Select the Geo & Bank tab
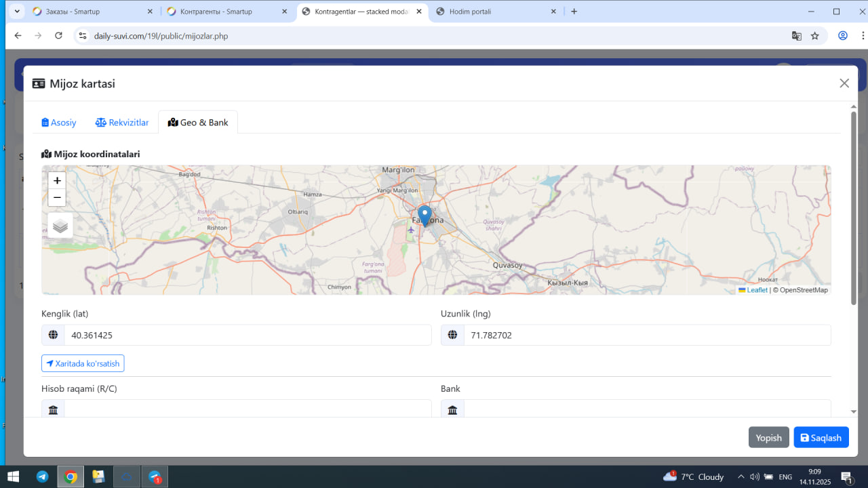 click(x=198, y=123)
